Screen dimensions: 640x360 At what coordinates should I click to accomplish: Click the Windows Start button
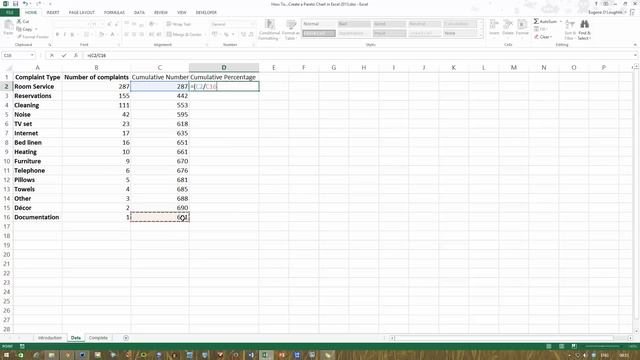click(7, 355)
